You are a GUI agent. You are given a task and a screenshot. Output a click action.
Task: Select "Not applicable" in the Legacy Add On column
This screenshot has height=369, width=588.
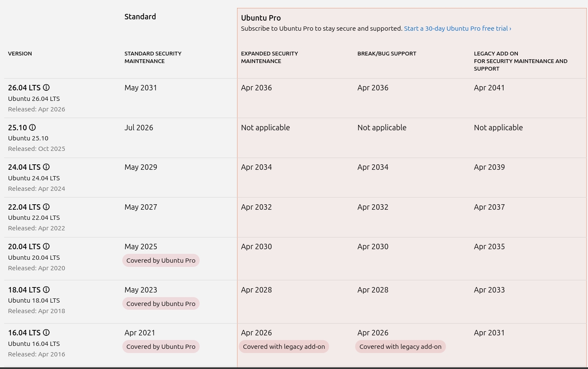(x=498, y=127)
